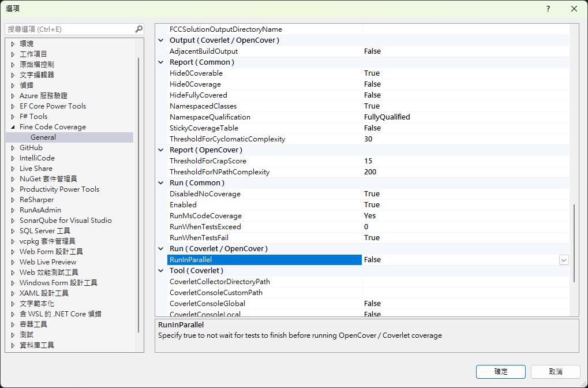Viewport: 588px width, 388px height.
Task: Open the RunInParallel value dropdown
Action: 563,260
